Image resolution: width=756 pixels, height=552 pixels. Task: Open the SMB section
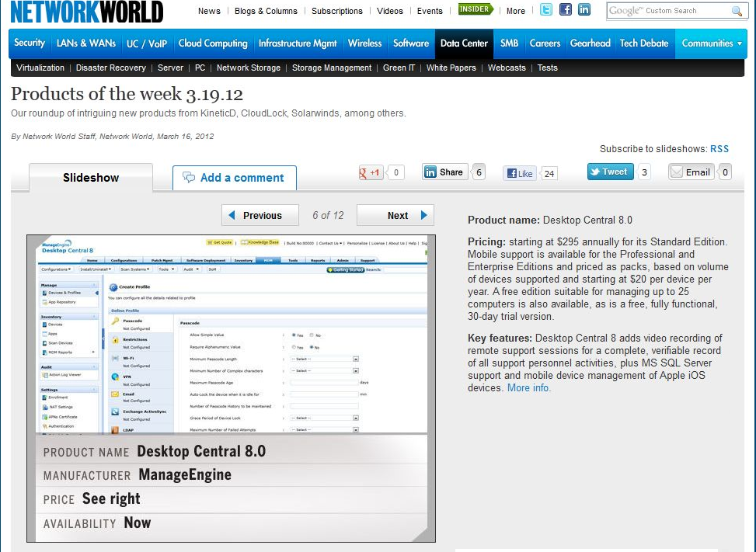pyautogui.click(x=509, y=43)
